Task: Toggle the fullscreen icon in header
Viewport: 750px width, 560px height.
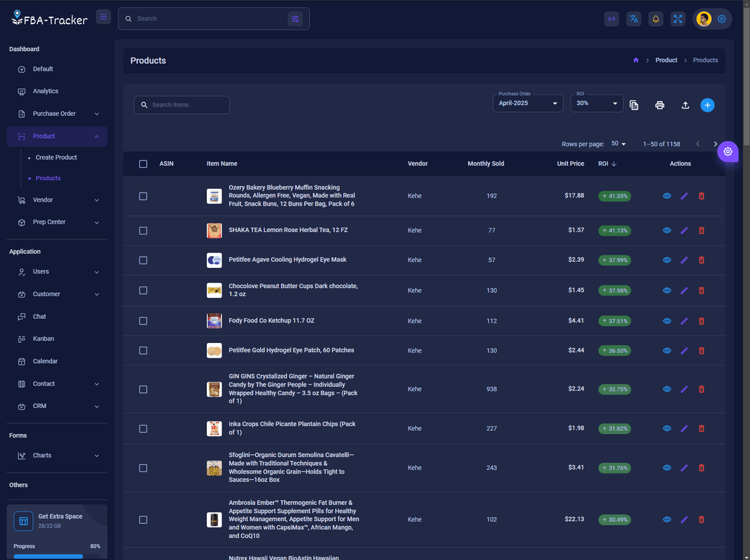Action: click(x=678, y=19)
